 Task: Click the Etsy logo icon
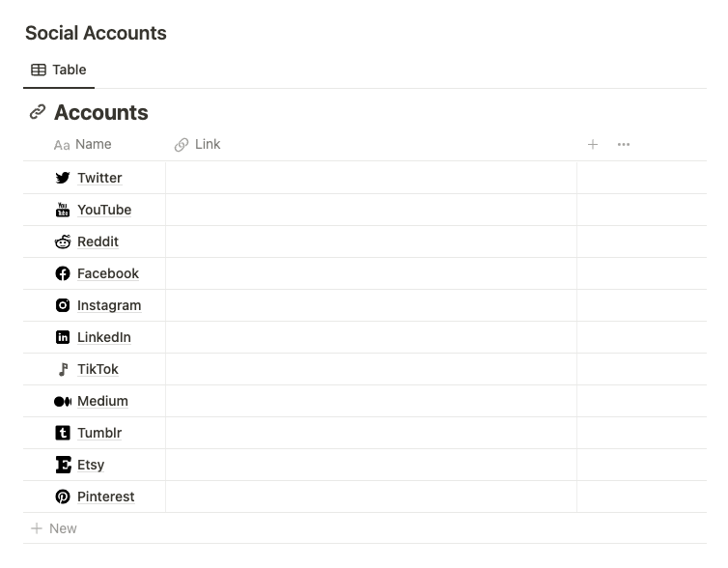63,465
